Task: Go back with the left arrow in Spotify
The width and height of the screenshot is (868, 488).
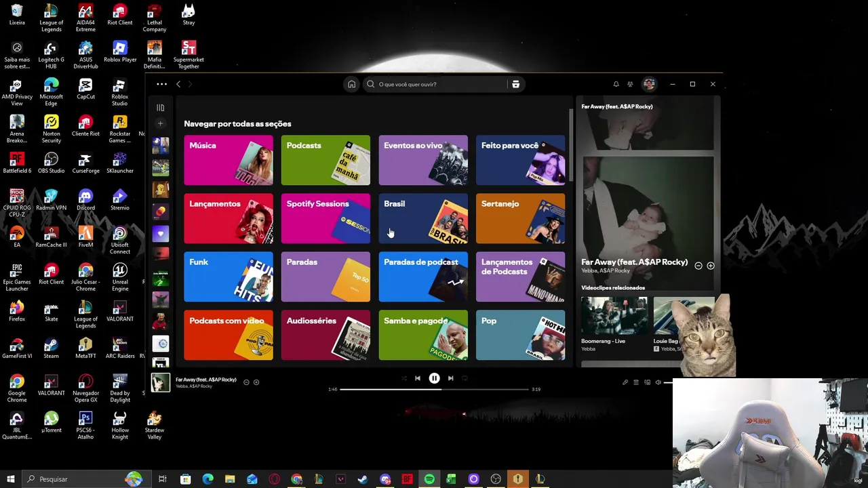Action: coord(178,84)
